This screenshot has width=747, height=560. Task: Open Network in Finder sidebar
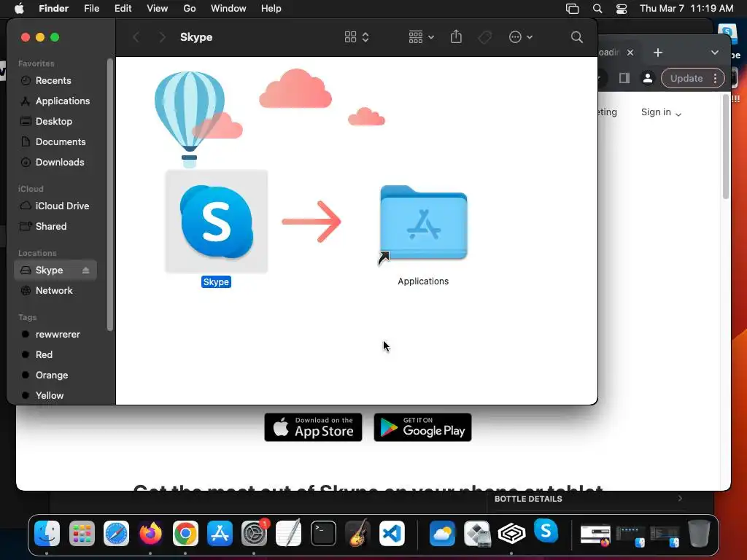[55, 291]
